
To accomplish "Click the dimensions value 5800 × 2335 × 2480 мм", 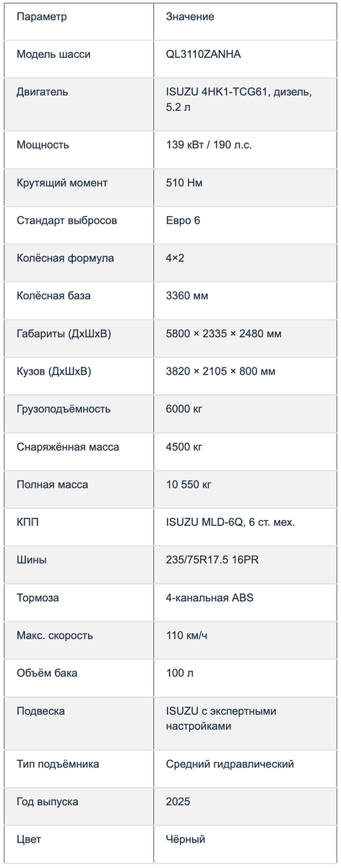I will click(x=224, y=333).
